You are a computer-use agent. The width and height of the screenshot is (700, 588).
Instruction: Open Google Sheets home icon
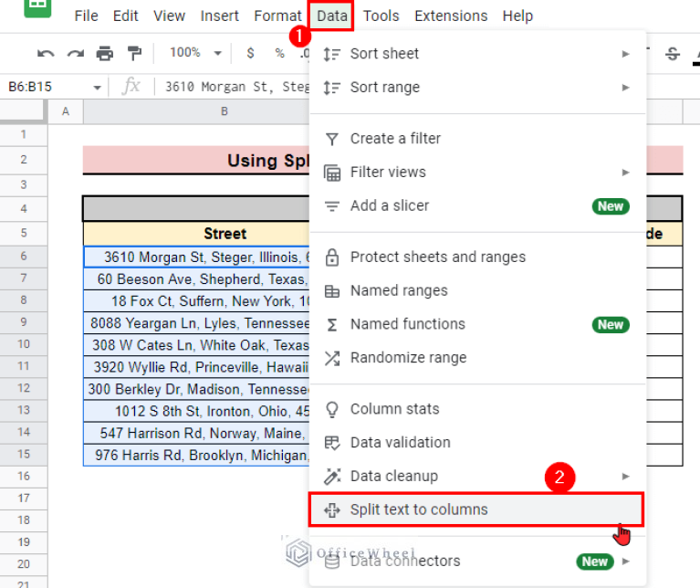point(37,6)
